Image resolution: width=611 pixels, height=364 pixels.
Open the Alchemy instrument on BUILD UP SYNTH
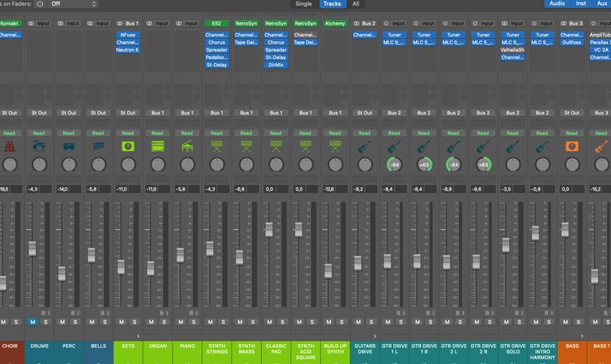[x=335, y=24]
